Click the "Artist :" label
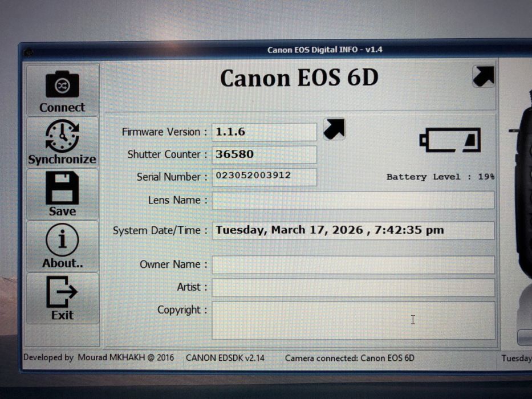The height and width of the screenshot is (399, 532). pos(192,287)
